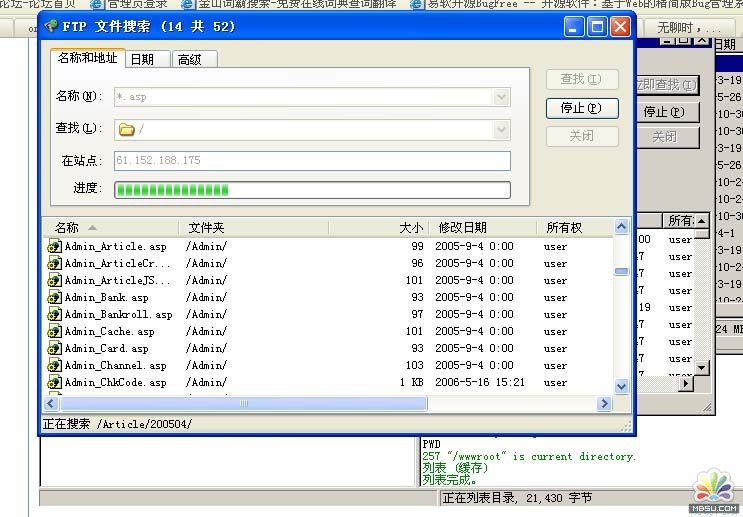
Task: Click the folder icon in 查找 field
Action: click(126, 129)
